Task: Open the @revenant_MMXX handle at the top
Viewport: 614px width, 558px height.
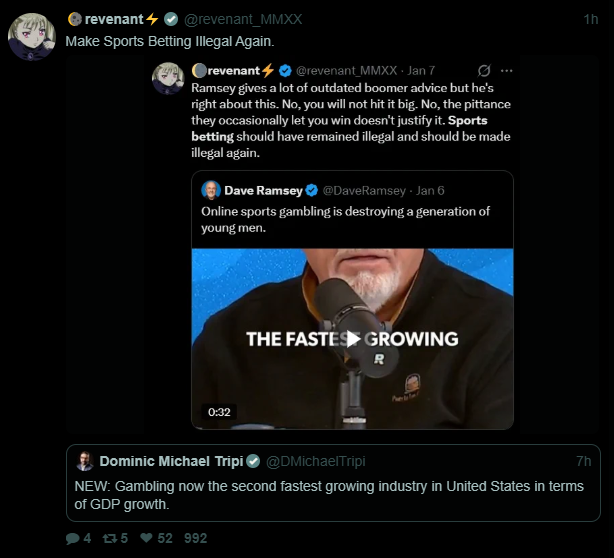Action: coord(243,19)
